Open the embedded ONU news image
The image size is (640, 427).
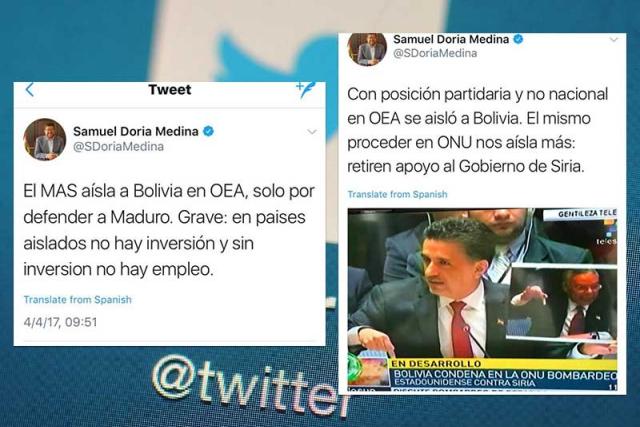482,300
